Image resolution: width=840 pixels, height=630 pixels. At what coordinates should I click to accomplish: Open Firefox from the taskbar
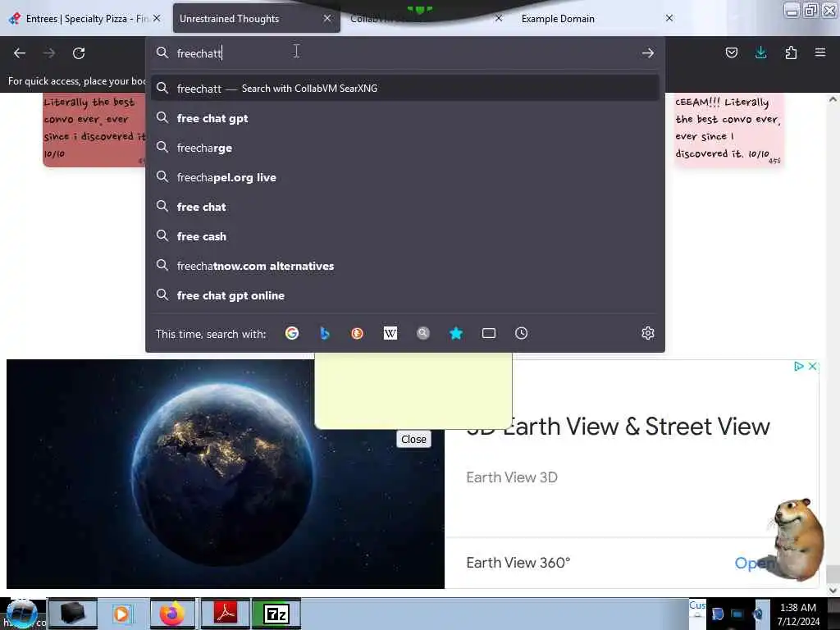172,614
